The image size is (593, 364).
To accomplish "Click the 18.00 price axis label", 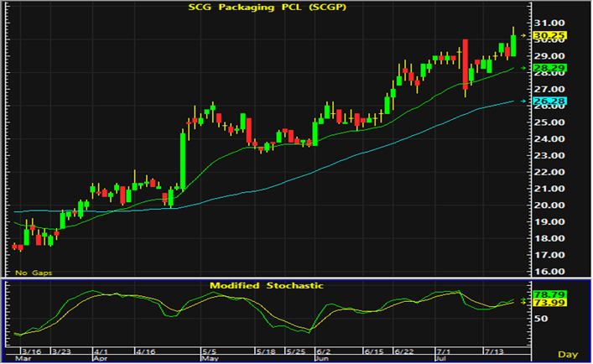I will pyautogui.click(x=549, y=238).
